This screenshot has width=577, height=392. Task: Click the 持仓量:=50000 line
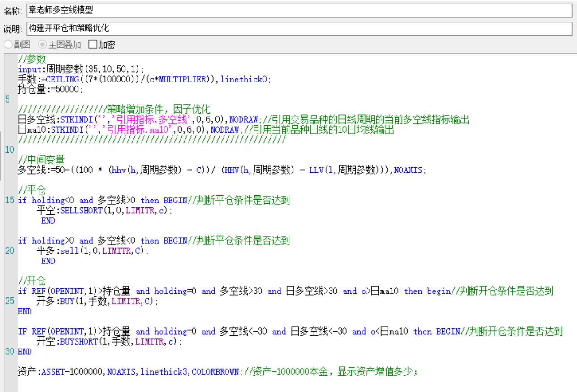(50, 89)
